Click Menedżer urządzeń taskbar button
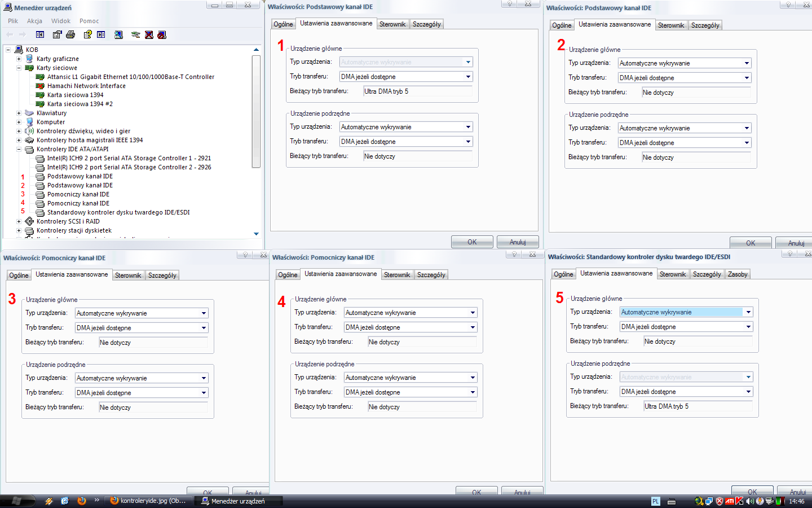Screen dimensions: 812x508 point(239,501)
